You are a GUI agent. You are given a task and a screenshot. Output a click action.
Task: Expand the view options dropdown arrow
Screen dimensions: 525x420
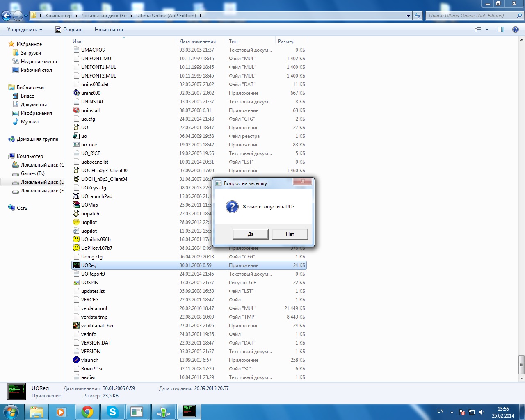coord(487,30)
